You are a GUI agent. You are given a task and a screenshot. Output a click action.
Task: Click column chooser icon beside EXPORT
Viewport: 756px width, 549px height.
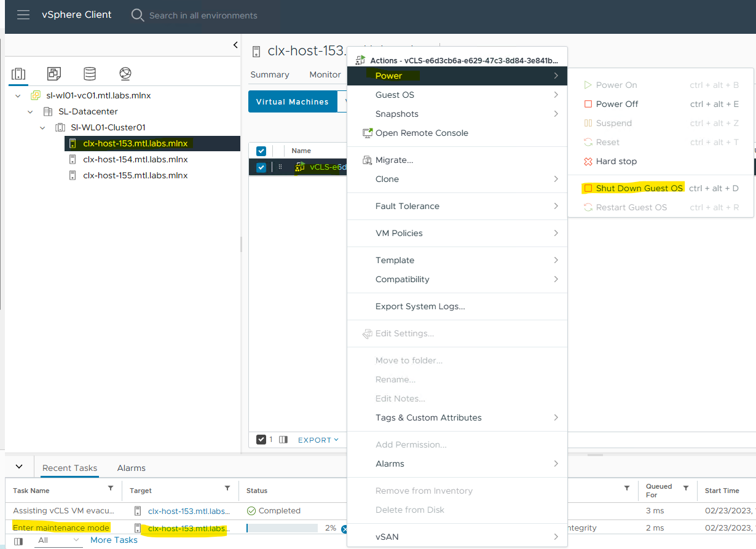283,440
